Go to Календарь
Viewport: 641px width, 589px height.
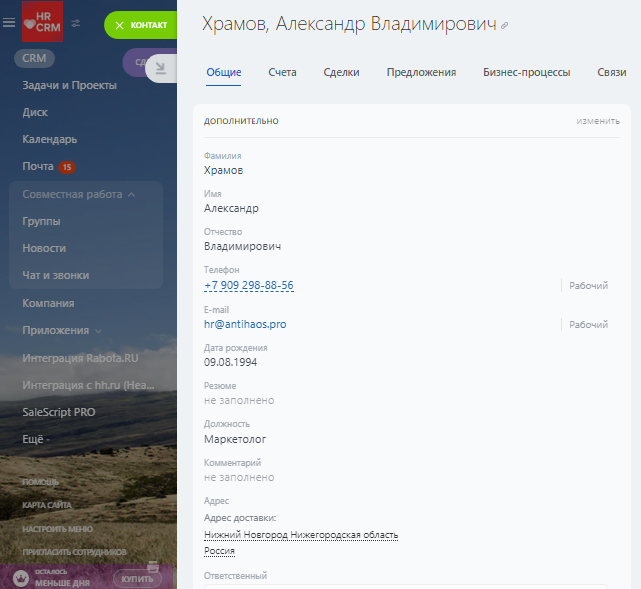click(49, 139)
